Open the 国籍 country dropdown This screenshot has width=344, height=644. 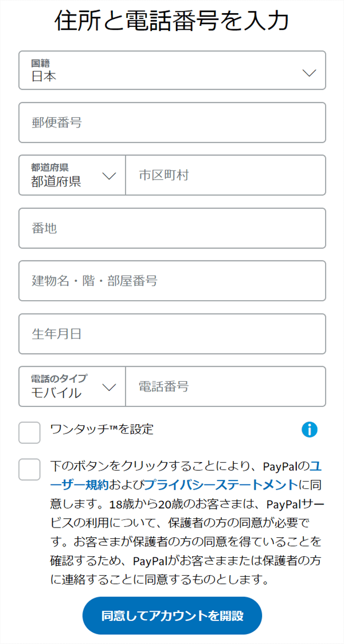[172, 71]
